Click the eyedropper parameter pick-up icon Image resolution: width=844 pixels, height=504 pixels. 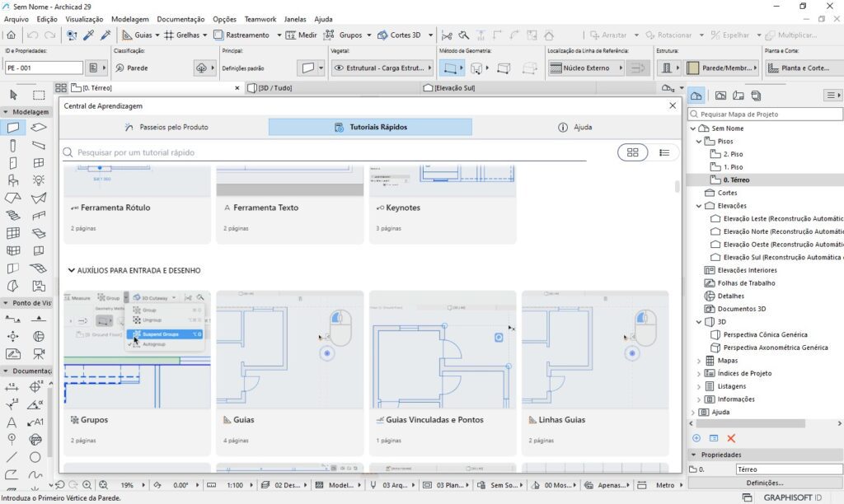[91, 35]
